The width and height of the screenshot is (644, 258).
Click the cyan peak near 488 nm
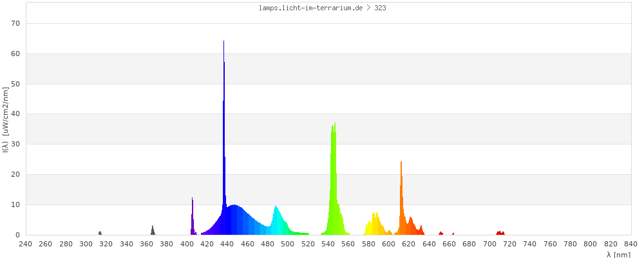[276, 221]
